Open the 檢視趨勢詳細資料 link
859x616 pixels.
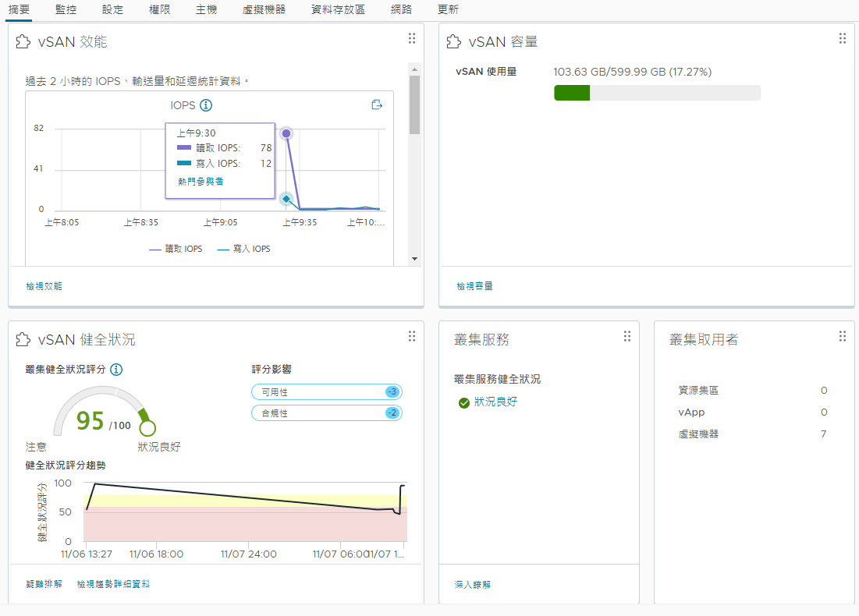tap(113, 584)
